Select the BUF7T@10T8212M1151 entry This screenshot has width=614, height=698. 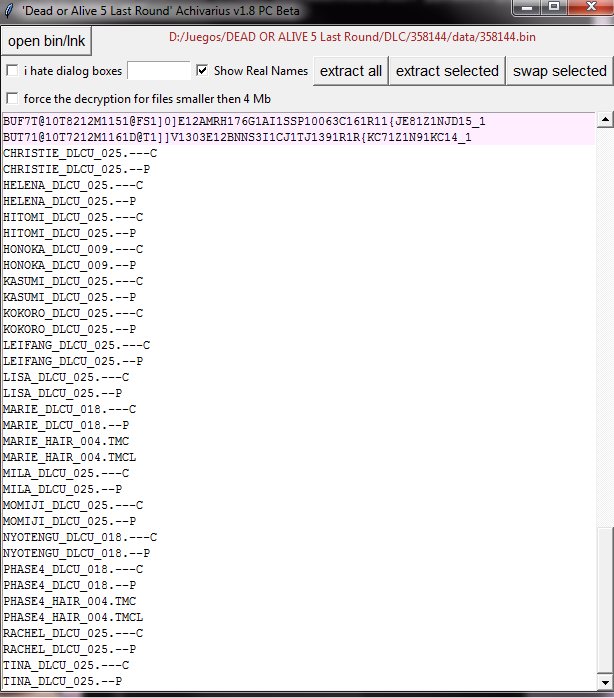298,121
